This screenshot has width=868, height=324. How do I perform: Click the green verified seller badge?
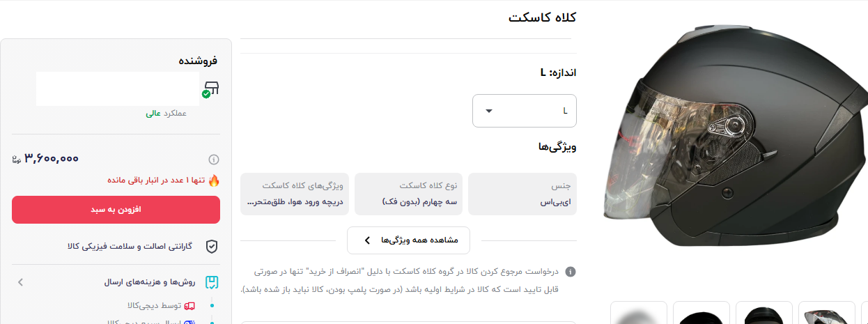pos(206,94)
